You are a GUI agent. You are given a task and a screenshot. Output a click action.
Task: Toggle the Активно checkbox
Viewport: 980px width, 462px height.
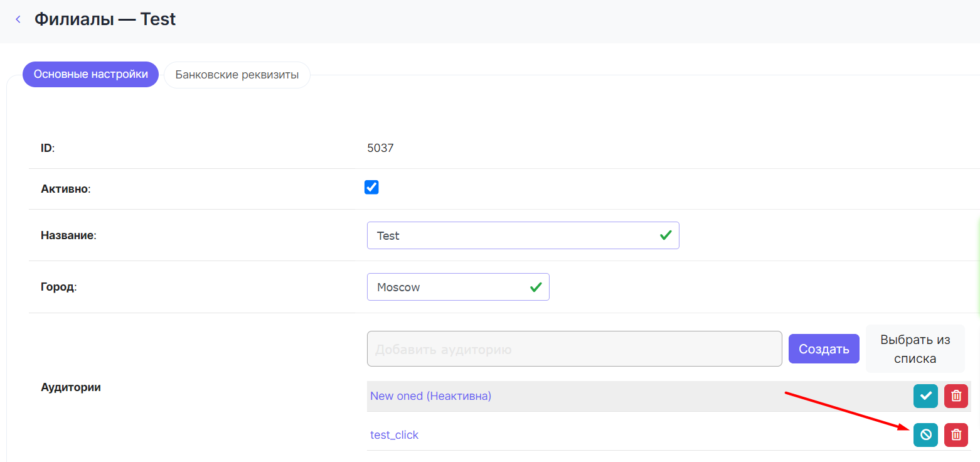(x=371, y=187)
